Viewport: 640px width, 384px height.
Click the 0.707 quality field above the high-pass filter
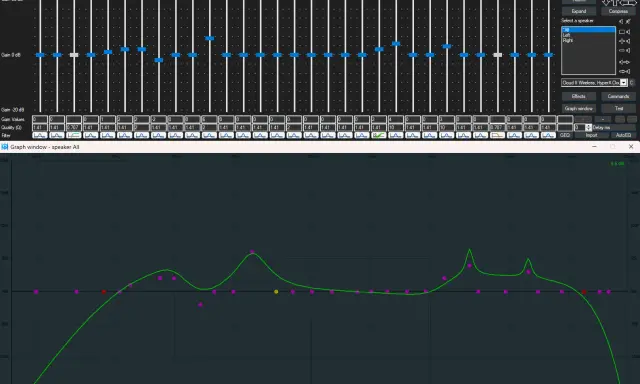click(x=74, y=127)
